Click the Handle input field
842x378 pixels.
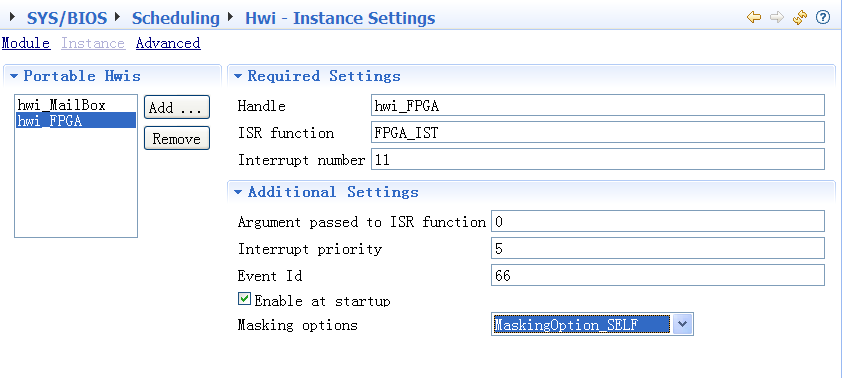pyautogui.click(x=598, y=105)
